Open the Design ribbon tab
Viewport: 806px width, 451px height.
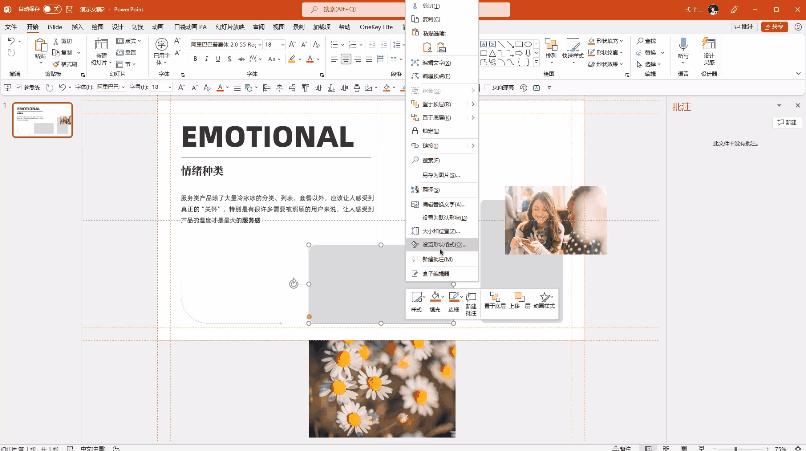[x=118, y=27]
